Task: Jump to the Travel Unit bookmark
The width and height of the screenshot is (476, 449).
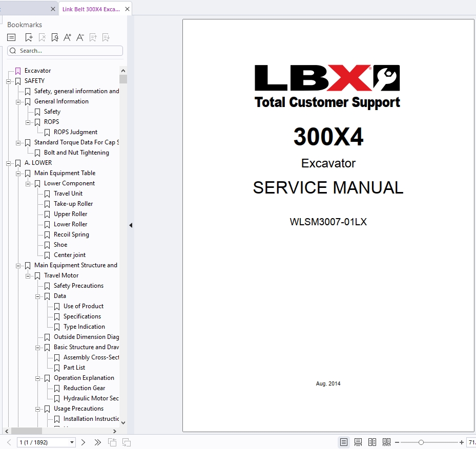Action: click(68, 194)
